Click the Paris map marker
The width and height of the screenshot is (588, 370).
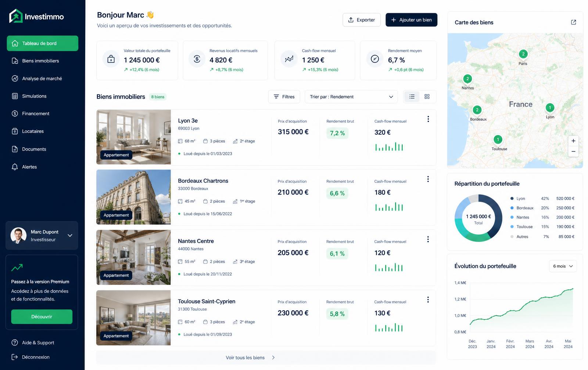point(523,54)
